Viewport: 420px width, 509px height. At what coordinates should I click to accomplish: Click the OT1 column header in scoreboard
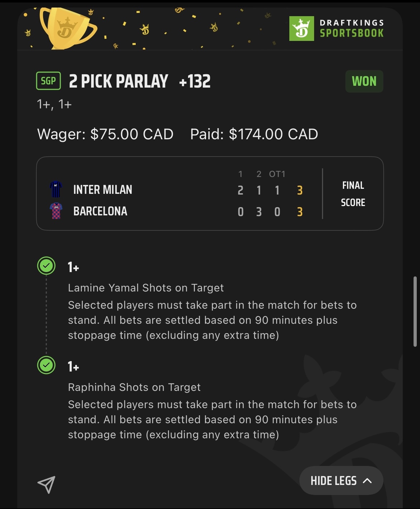[x=277, y=174]
